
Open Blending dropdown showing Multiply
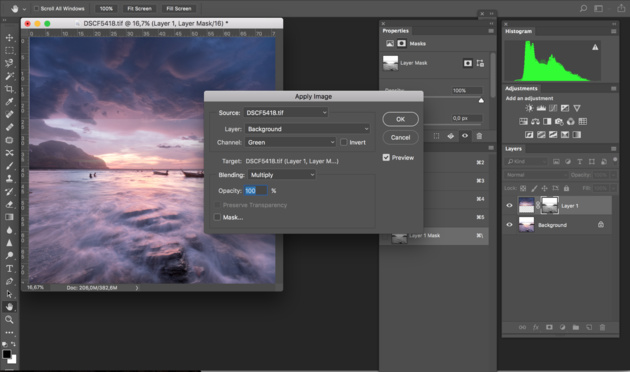click(282, 175)
